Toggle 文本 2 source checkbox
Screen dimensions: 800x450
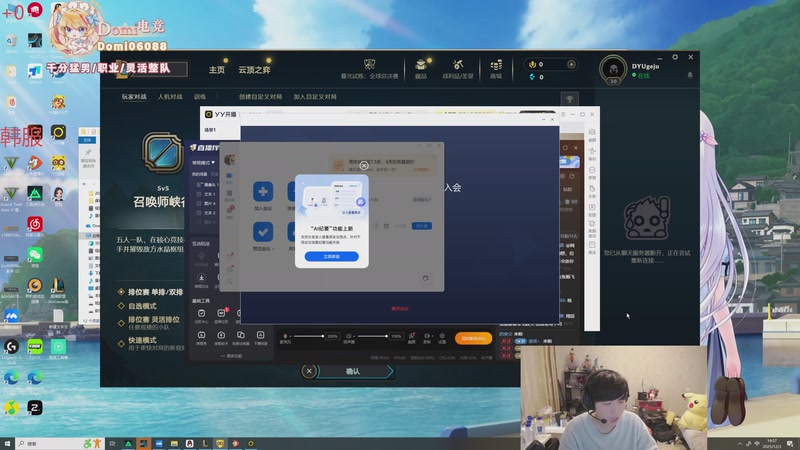(199, 213)
